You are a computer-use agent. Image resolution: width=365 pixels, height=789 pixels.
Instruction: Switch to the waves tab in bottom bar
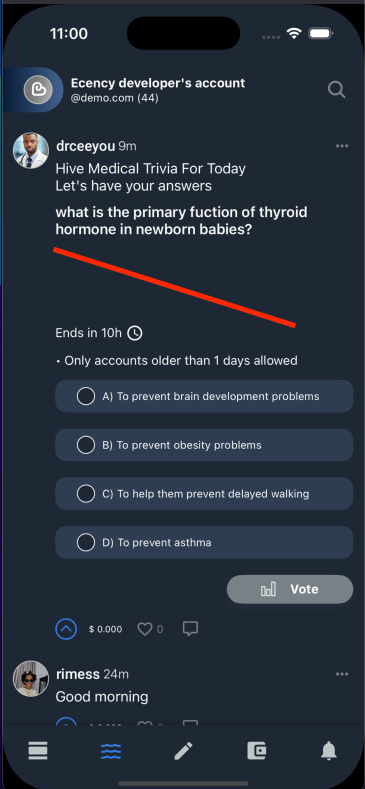[111, 751]
